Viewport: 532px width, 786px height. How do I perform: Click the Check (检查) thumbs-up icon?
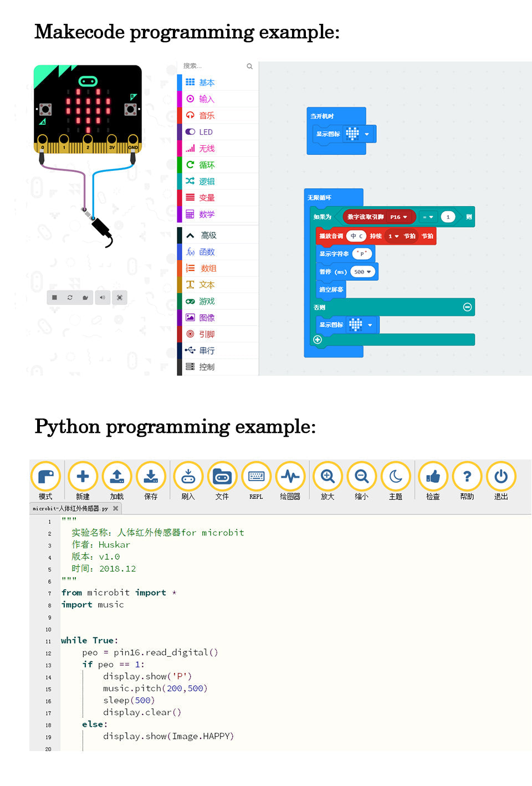(433, 476)
